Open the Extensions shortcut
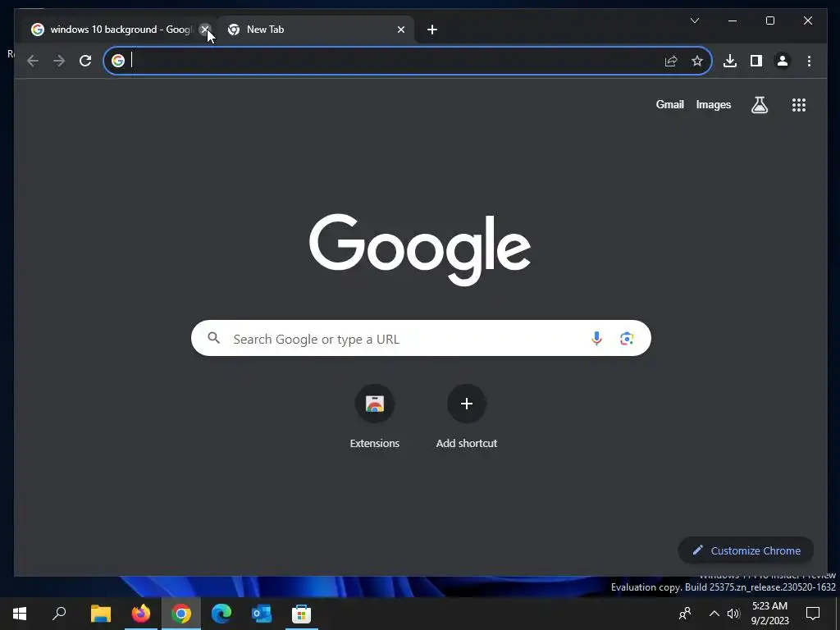Image resolution: width=840 pixels, height=630 pixels. [x=374, y=418]
